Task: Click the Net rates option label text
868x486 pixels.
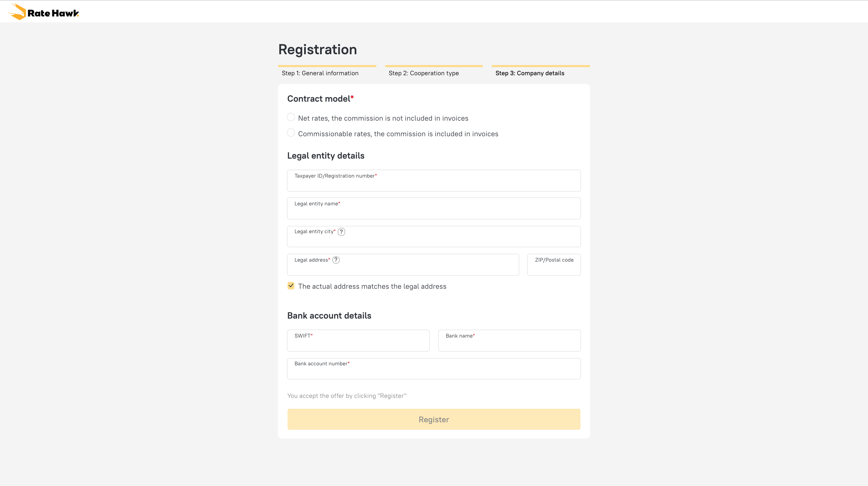Action: 383,118
